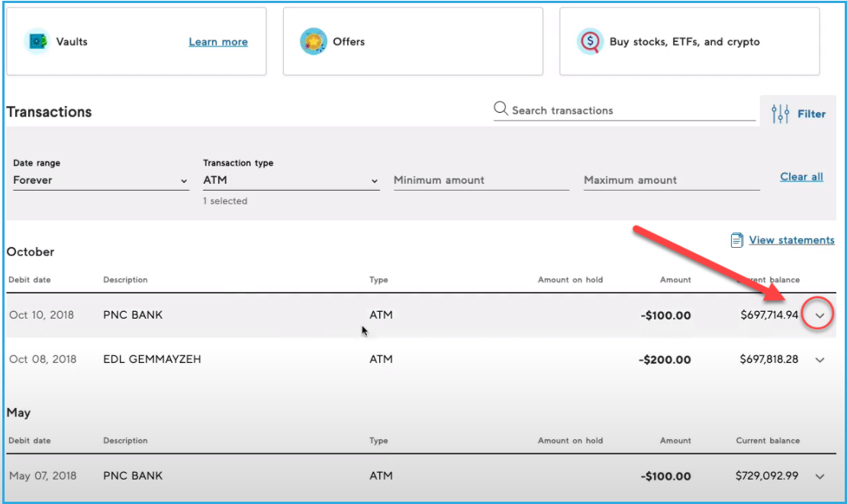847x504 pixels.
Task: Open the Offers card
Action: (413, 41)
